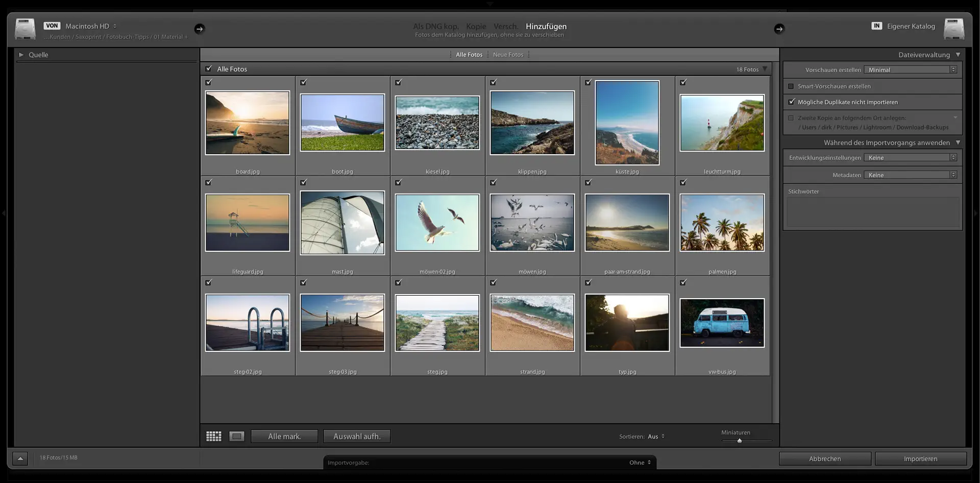980x483 pixels.
Task: Click the forward arrow next to the source
Action: [199, 29]
